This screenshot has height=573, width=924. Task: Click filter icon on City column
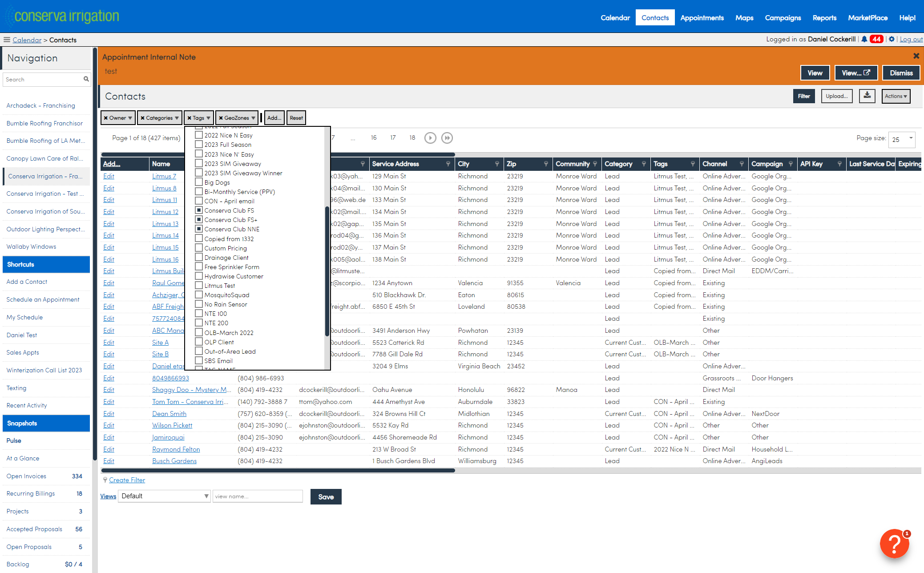pyautogui.click(x=497, y=164)
